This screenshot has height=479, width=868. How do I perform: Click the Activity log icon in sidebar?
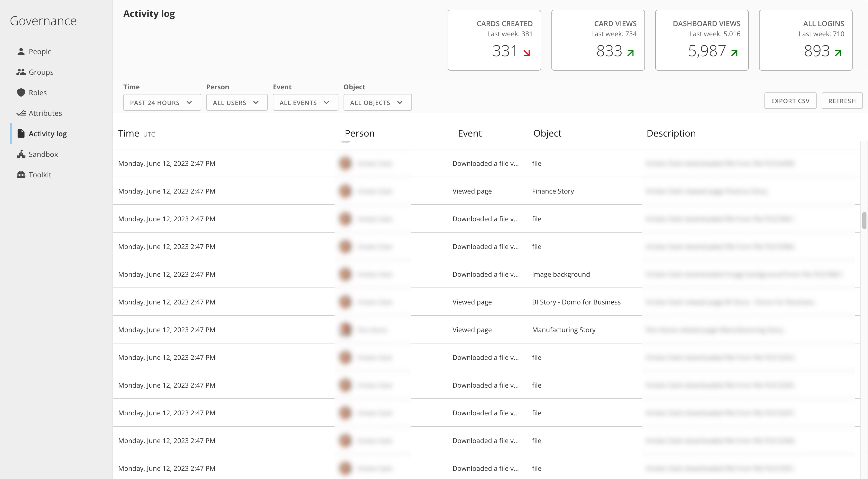21,133
